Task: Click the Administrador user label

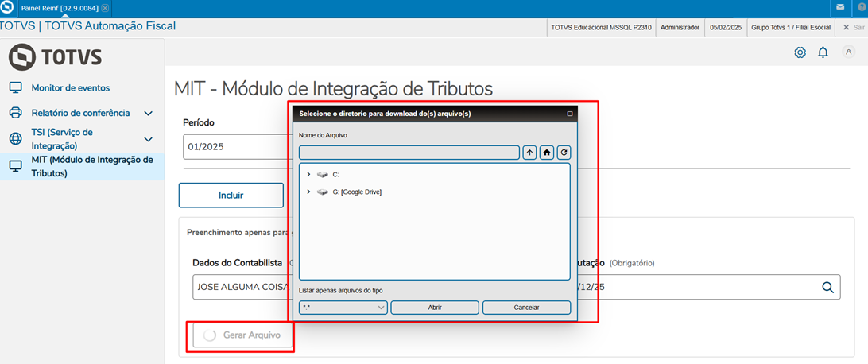Action: tap(680, 27)
